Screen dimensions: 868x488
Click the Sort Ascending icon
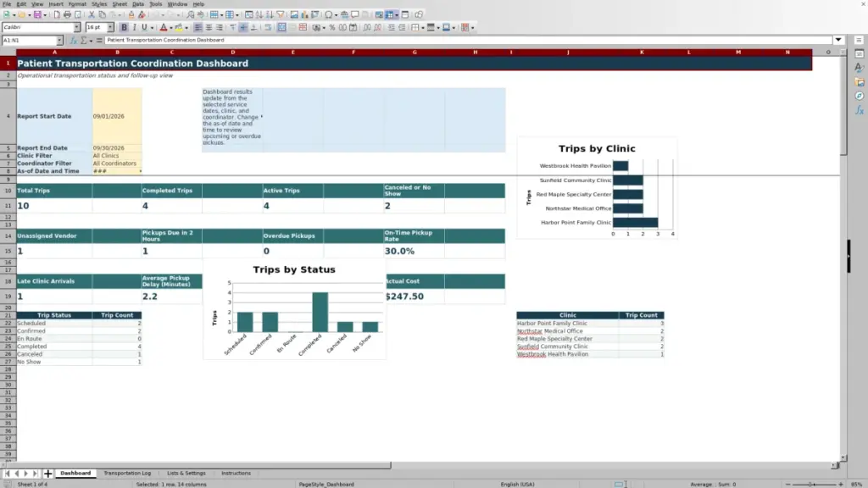pyautogui.click(x=259, y=15)
